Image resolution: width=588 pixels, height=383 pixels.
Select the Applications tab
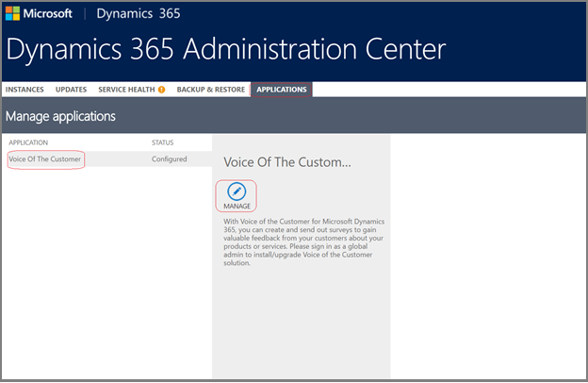pyautogui.click(x=282, y=90)
